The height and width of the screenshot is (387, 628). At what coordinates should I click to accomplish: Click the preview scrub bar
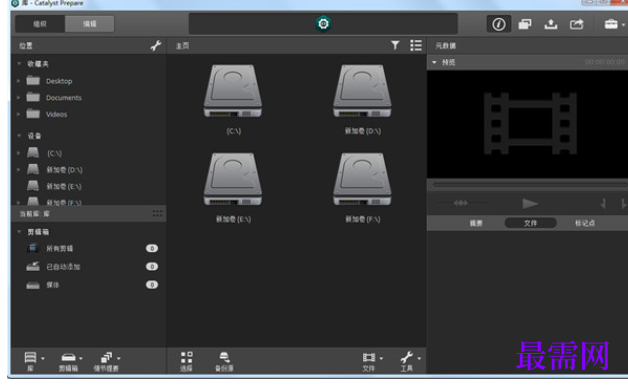529,185
